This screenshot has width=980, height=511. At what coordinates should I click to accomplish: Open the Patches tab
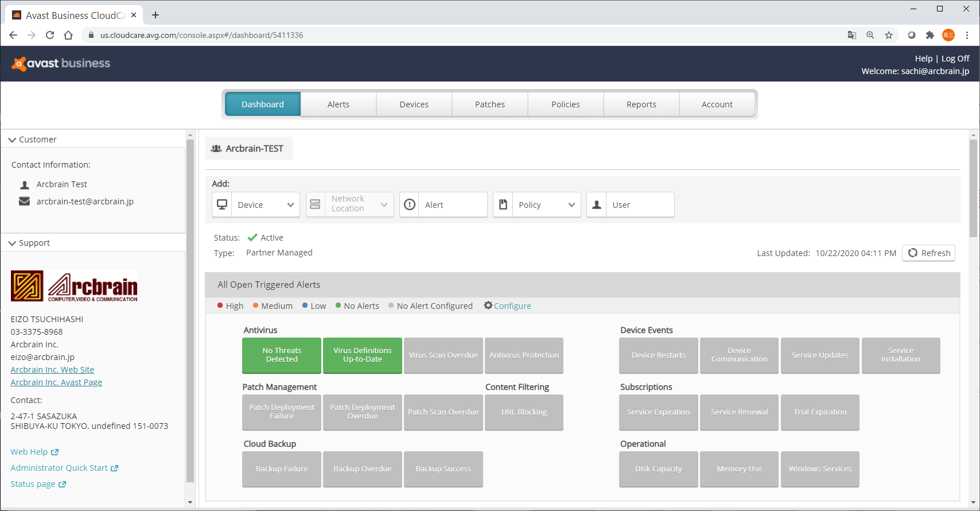490,104
